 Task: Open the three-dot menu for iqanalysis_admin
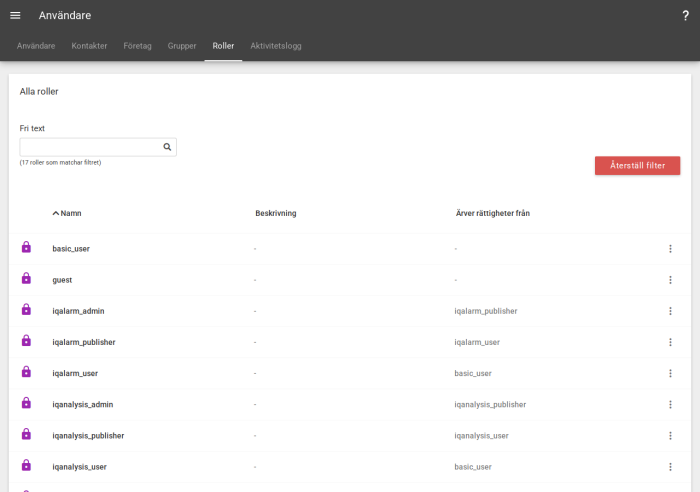(670, 404)
